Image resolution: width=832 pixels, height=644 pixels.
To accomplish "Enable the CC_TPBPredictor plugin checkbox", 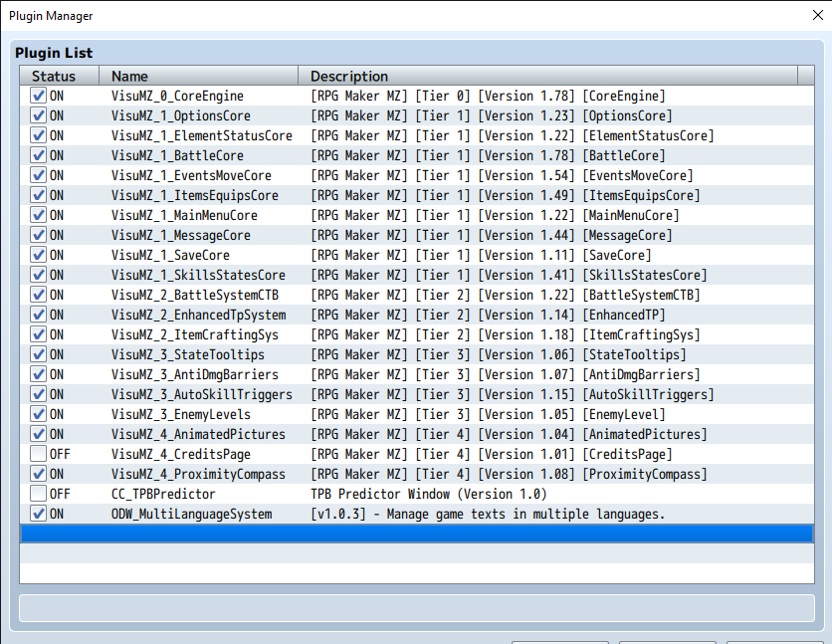I will click(38, 494).
